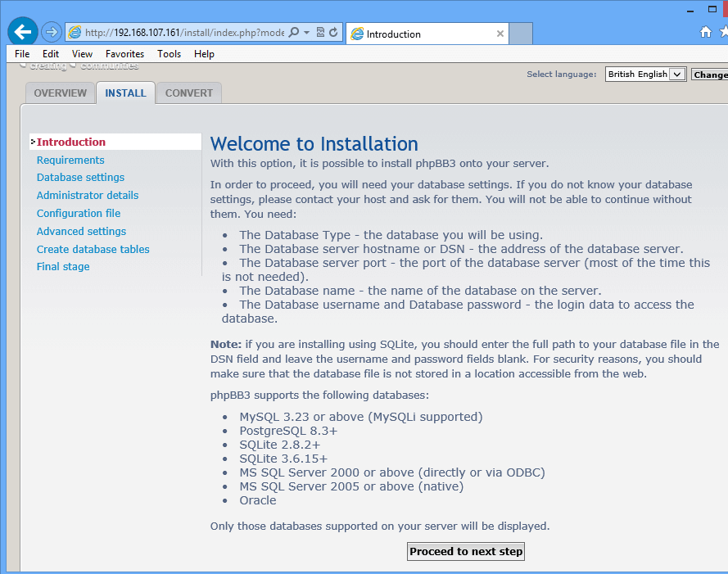Open the Help menu
The width and height of the screenshot is (728, 574).
tap(204, 54)
